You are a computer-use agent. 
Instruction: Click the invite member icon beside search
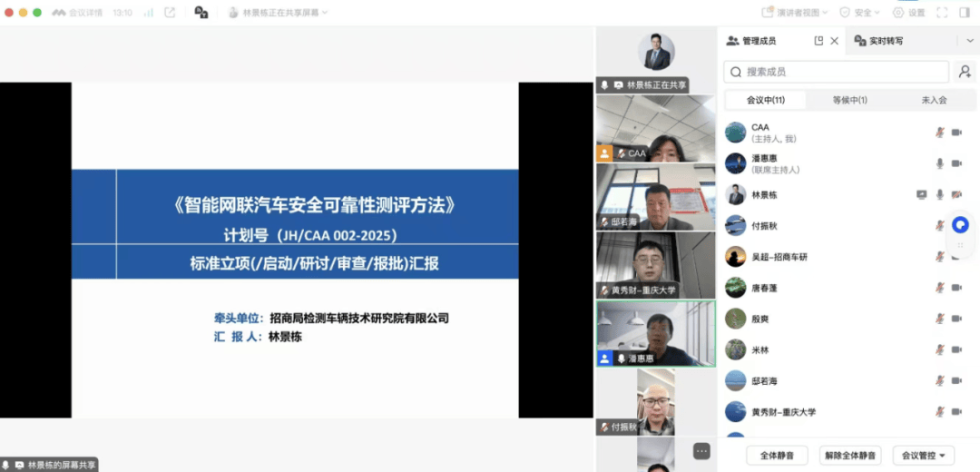(x=965, y=72)
